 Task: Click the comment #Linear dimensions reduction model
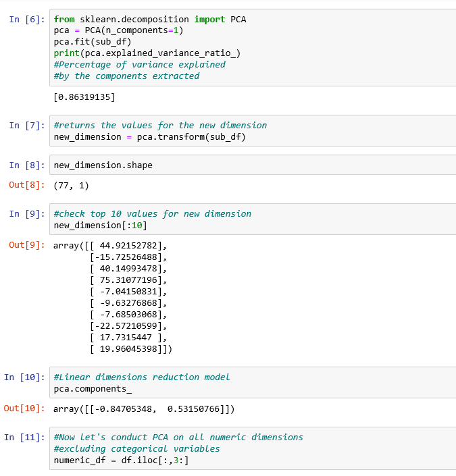tap(142, 377)
